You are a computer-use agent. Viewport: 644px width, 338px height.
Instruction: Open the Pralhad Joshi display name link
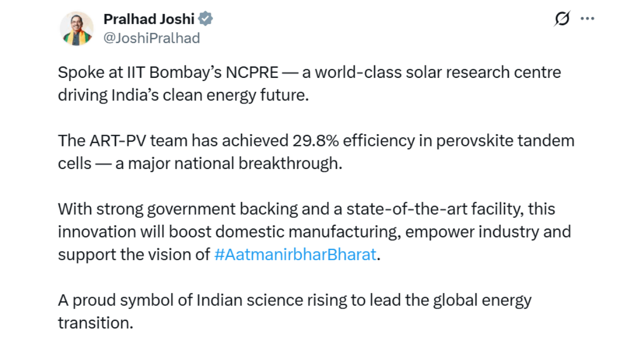tap(149, 19)
